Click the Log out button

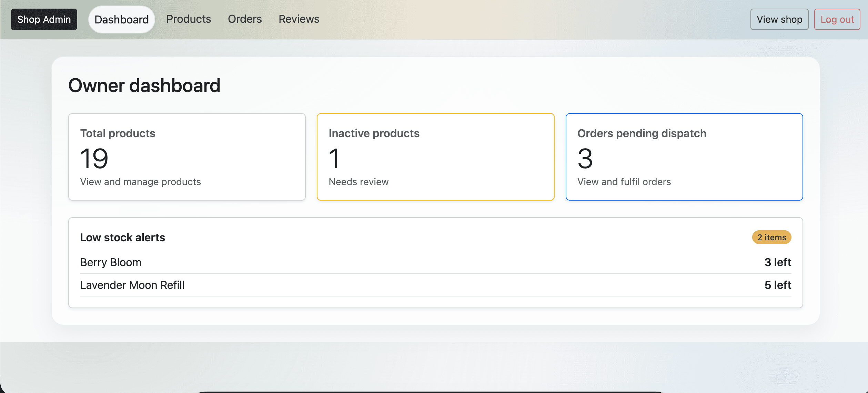pos(837,19)
